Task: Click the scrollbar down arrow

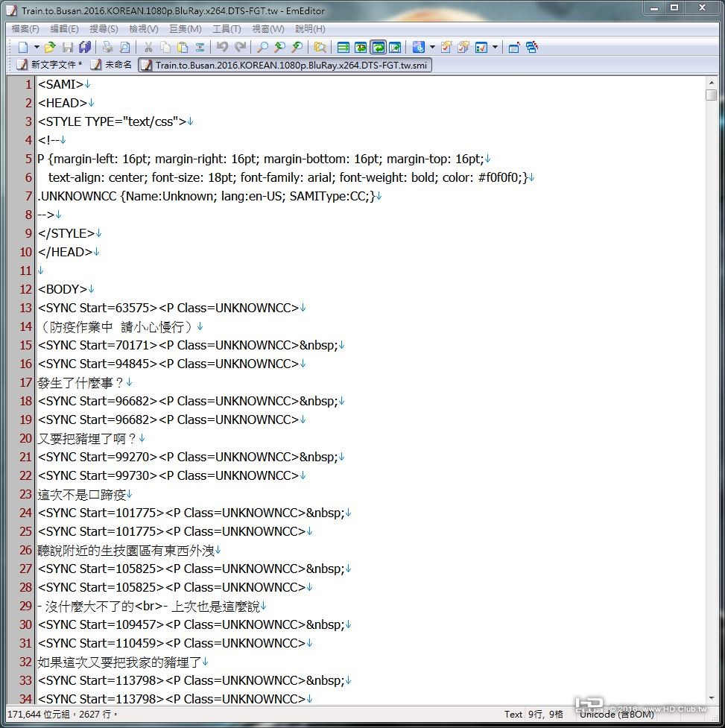Action: (711, 697)
